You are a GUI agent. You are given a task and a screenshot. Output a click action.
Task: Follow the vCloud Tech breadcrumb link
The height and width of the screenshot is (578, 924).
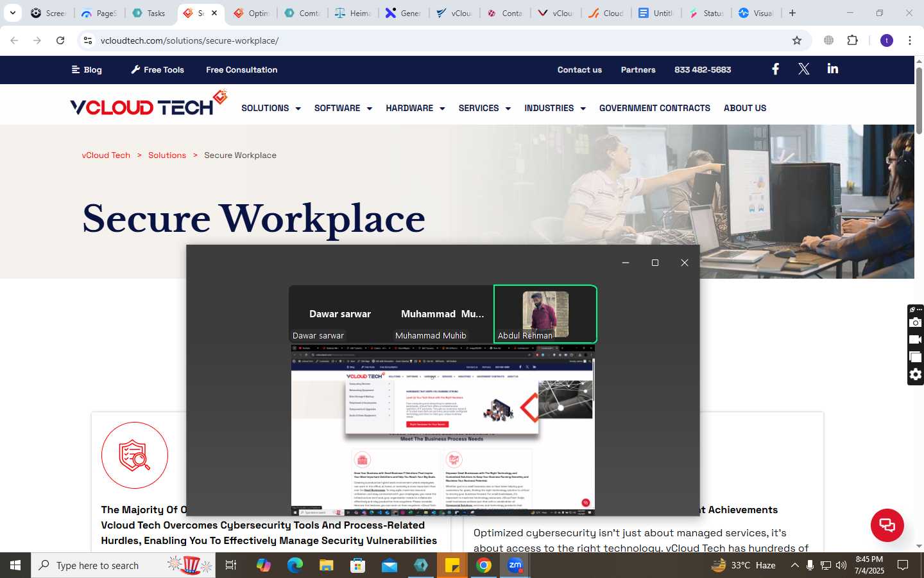(106, 155)
